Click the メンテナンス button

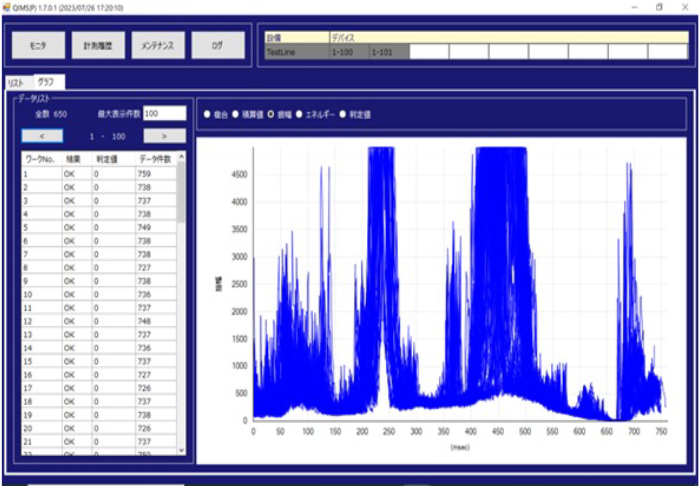click(x=158, y=45)
